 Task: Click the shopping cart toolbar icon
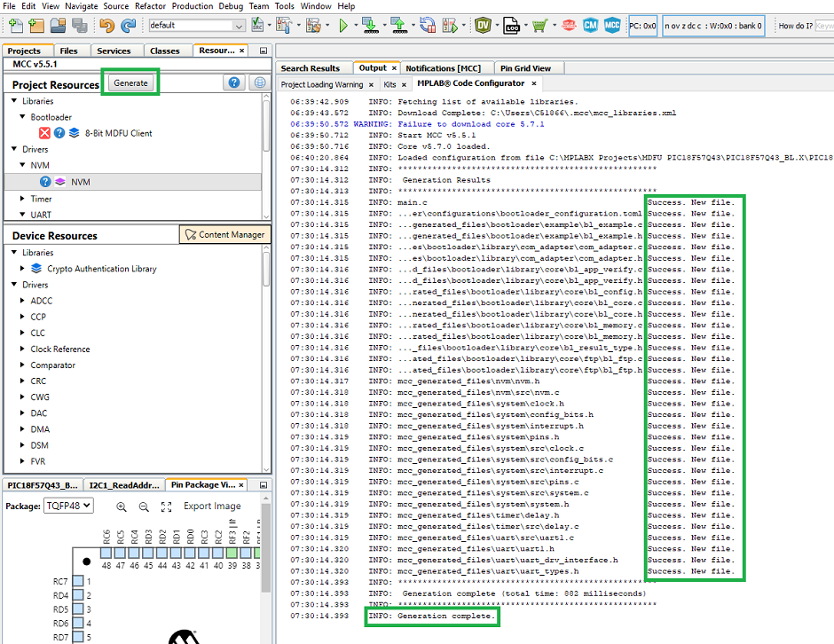[x=539, y=26]
